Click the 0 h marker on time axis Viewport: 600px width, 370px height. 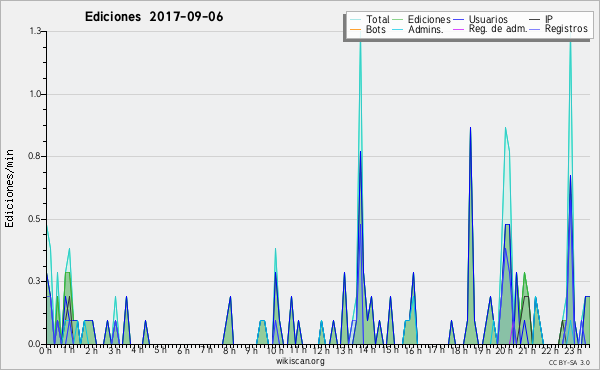[x=45, y=350]
